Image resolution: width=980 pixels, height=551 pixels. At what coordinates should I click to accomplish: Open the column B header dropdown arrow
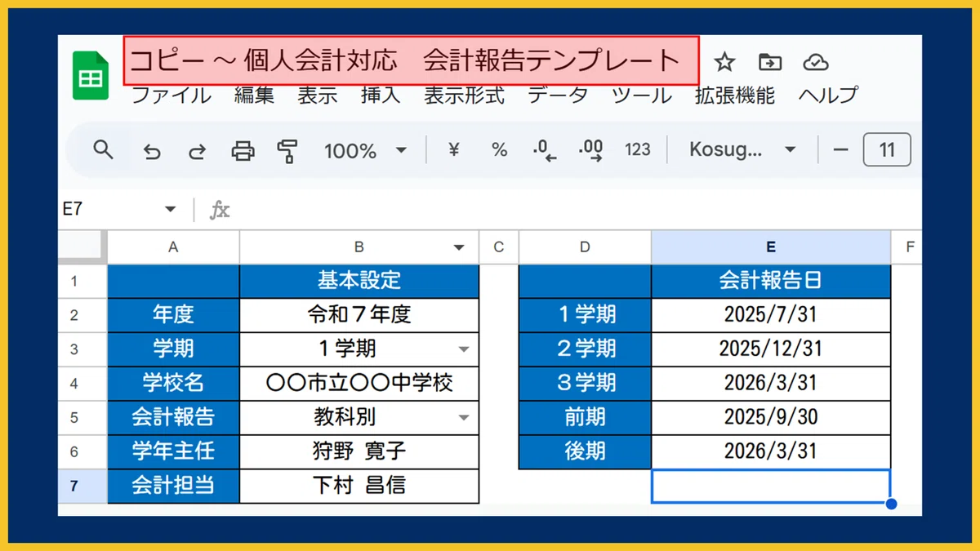coord(459,247)
